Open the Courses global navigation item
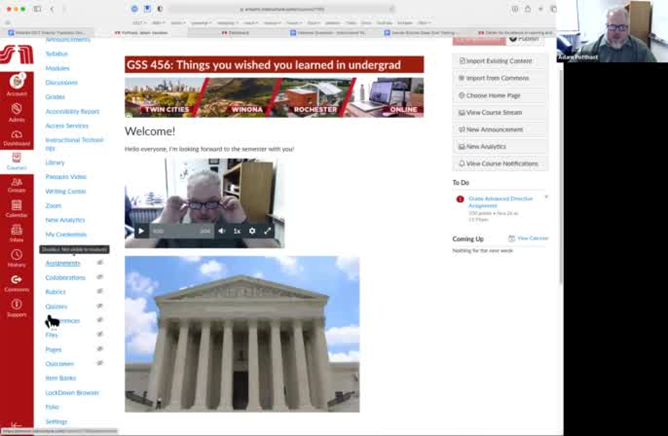Screen dimensions: 668x436 [17, 162]
